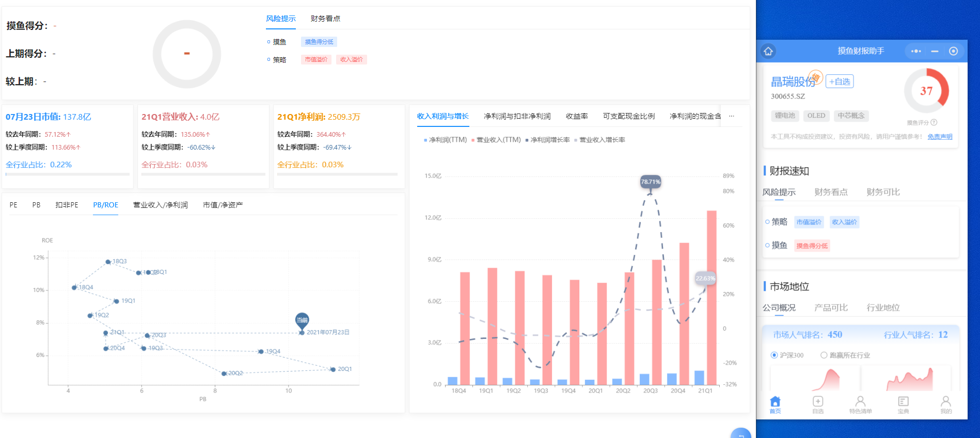Open the 特色清单 bottom navigation icon
980x438 pixels.
[860, 405]
